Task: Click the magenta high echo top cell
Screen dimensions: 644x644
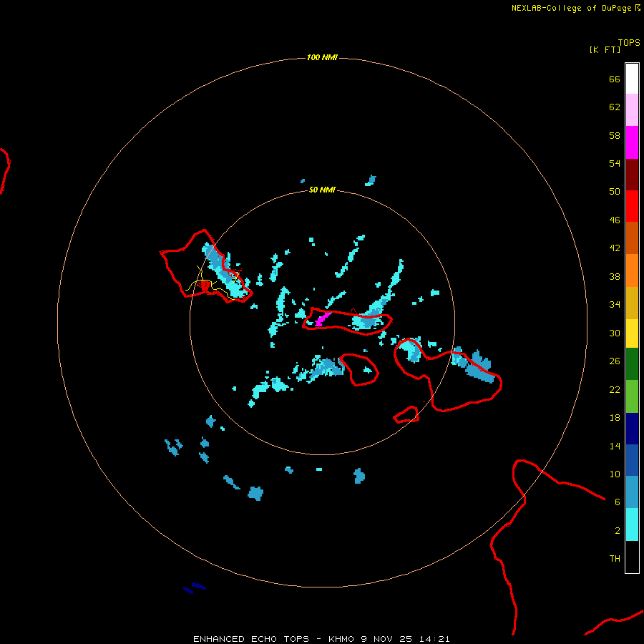Action: tap(323, 318)
